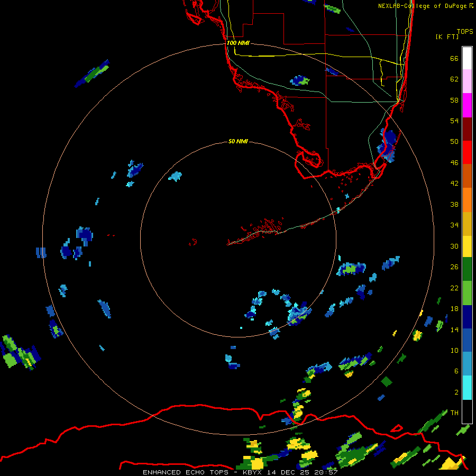Image resolution: width=476 pixels, height=476 pixels.
Task: Click the legend value 2
Action: (x=456, y=392)
